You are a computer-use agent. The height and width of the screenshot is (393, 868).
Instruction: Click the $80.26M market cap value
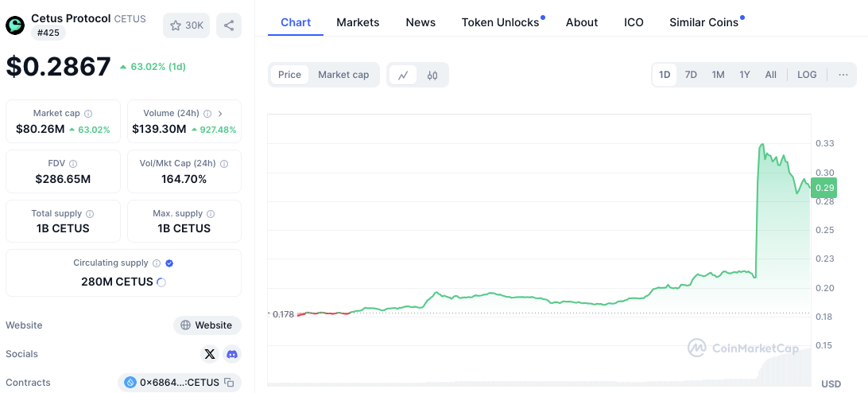click(x=40, y=130)
